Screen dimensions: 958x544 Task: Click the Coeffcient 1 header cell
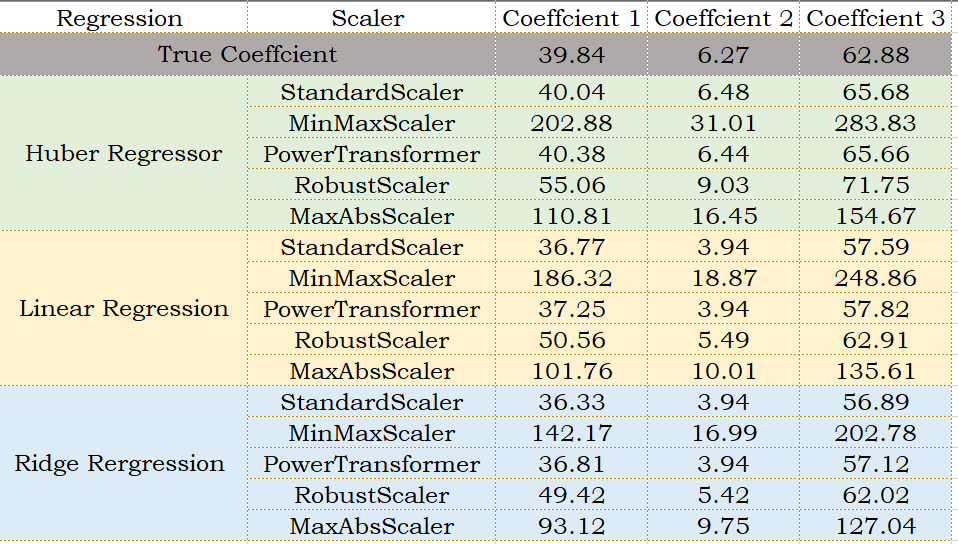(573, 18)
